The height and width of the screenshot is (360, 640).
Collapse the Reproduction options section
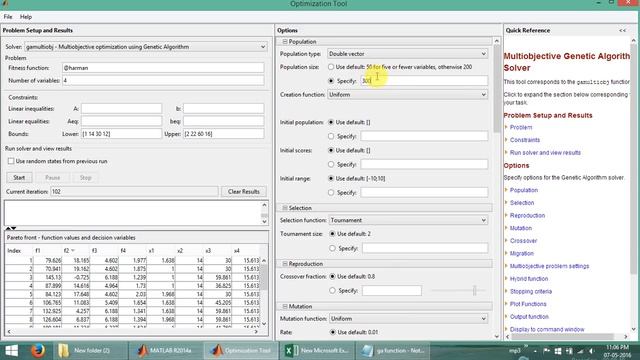click(285, 264)
